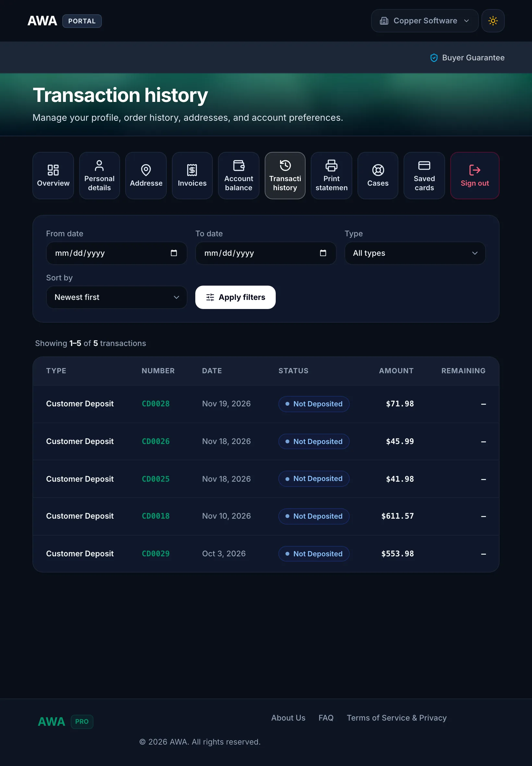
Task: Open transaction CD0028
Action: click(x=156, y=403)
